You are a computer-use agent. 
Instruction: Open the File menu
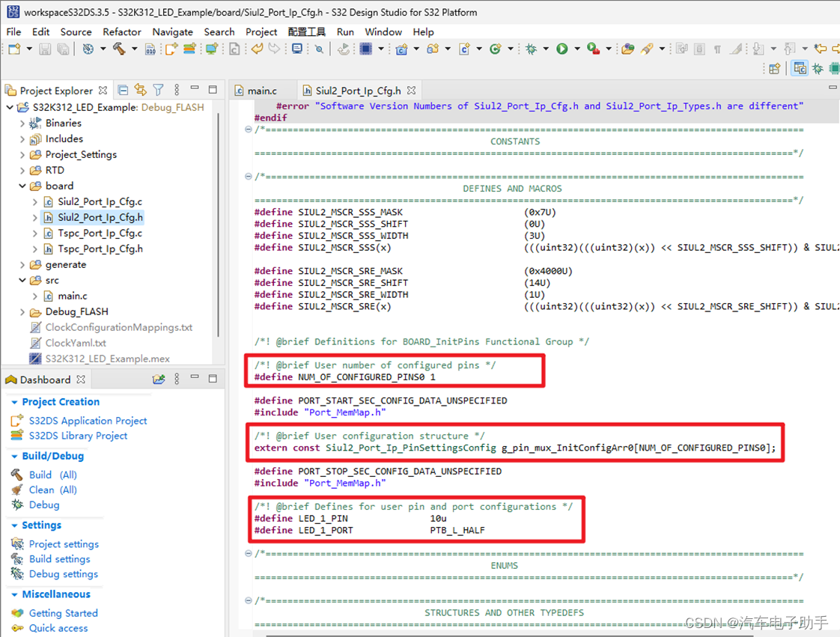pyautogui.click(x=13, y=32)
